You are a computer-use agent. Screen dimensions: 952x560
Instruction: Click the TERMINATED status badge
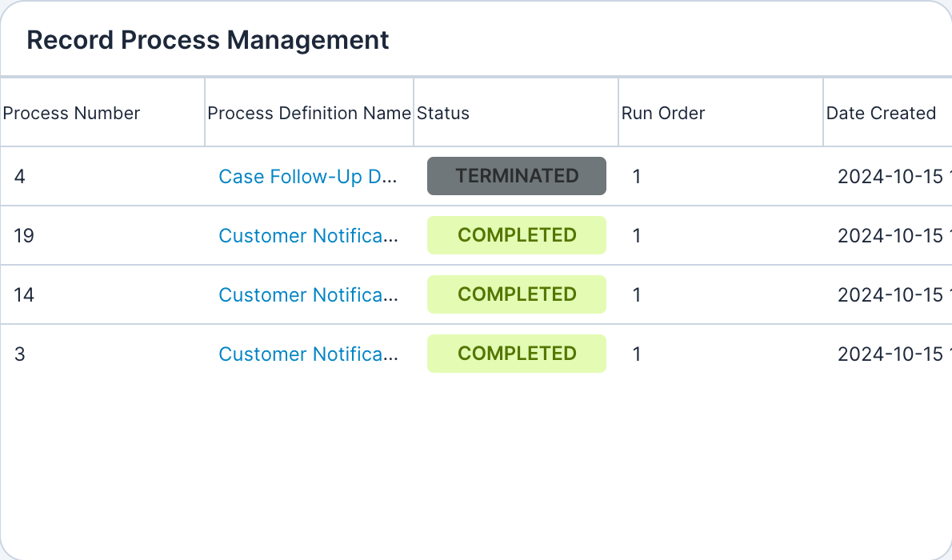[x=516, y=176]
